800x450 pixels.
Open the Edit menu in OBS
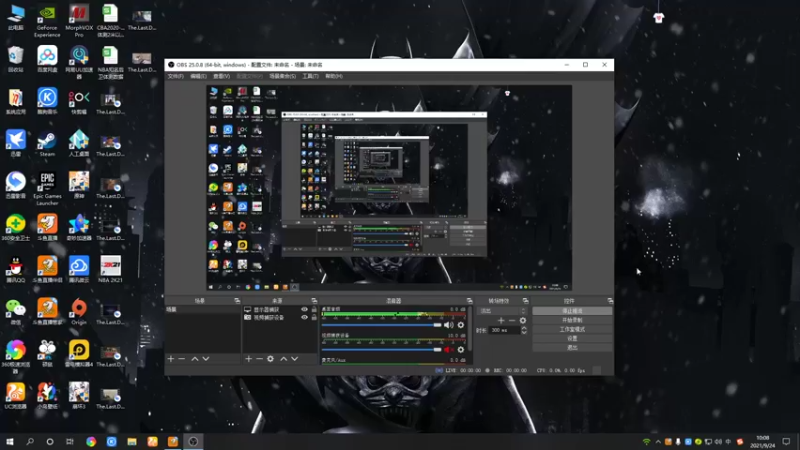pyautogui.click(x=198, y=76)
